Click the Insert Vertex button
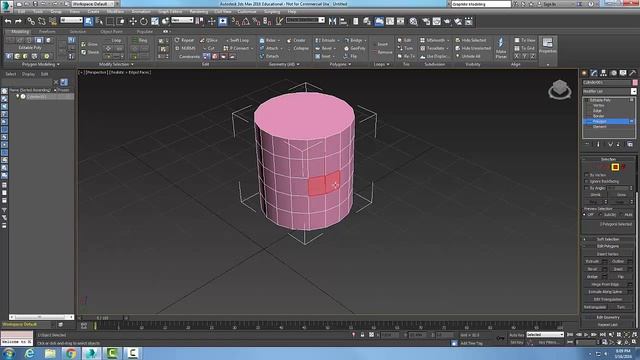Screen dimensions: 640x360 click(608, 254)
